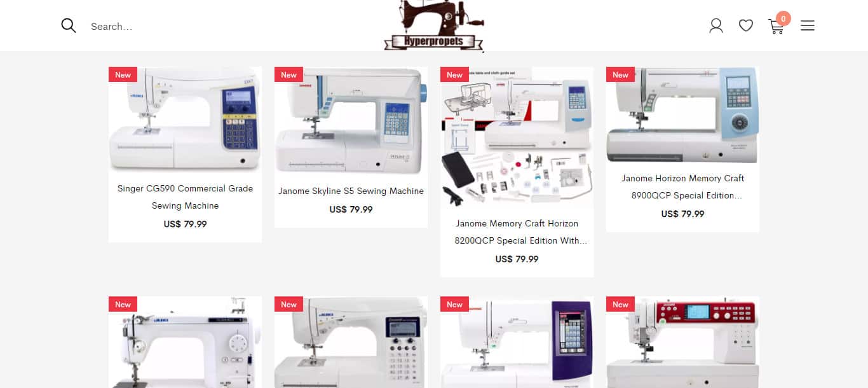Open Janome Skyline S5 Sewing Machine link
868x388 pixels.
point(351,191)
